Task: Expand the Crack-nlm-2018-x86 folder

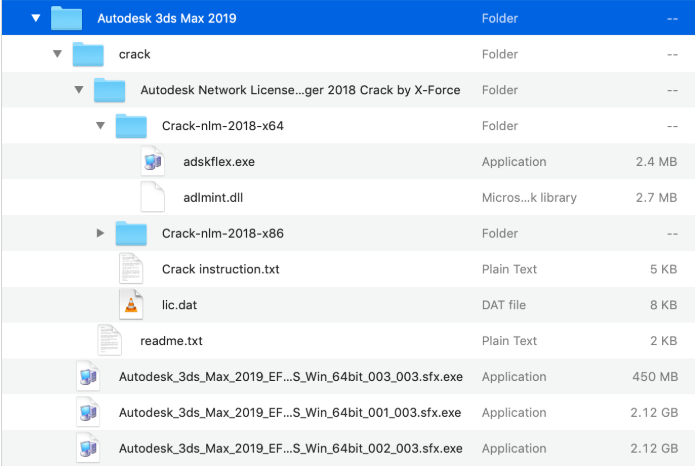Action: coord(101,233)
